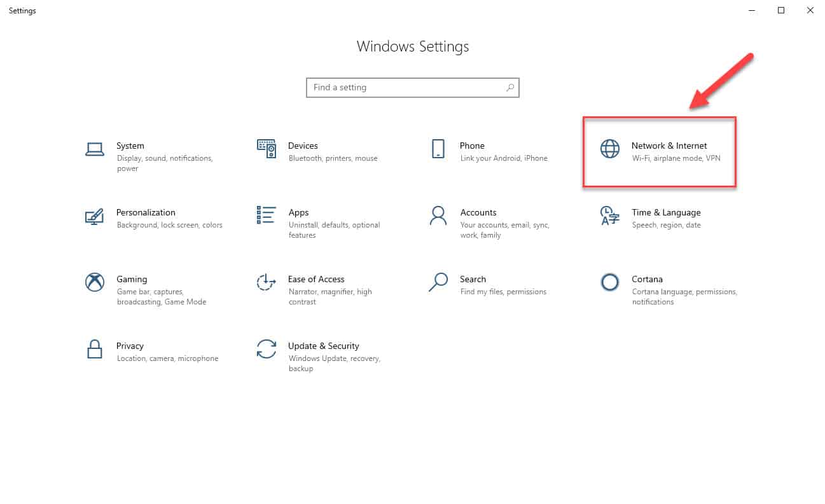Click the Phone icon
Screen dimensions: 825x504
click(x=438, y=149)
